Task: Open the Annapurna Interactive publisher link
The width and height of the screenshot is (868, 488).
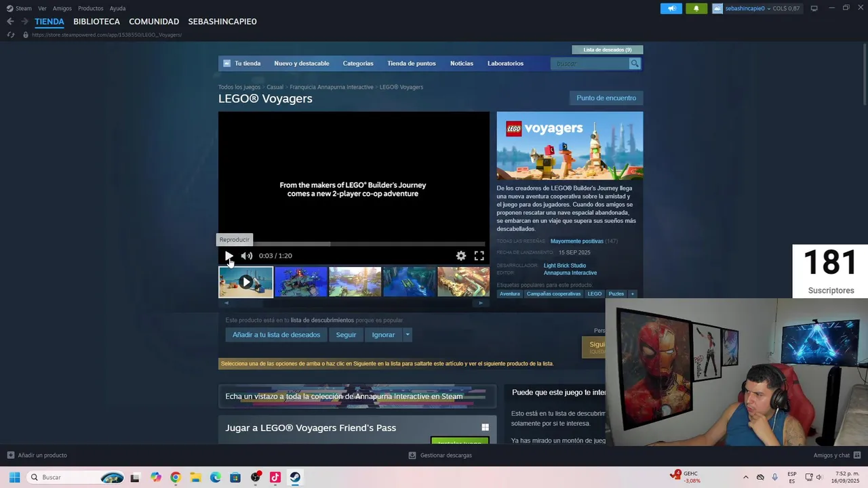Action: click(570, 273)
